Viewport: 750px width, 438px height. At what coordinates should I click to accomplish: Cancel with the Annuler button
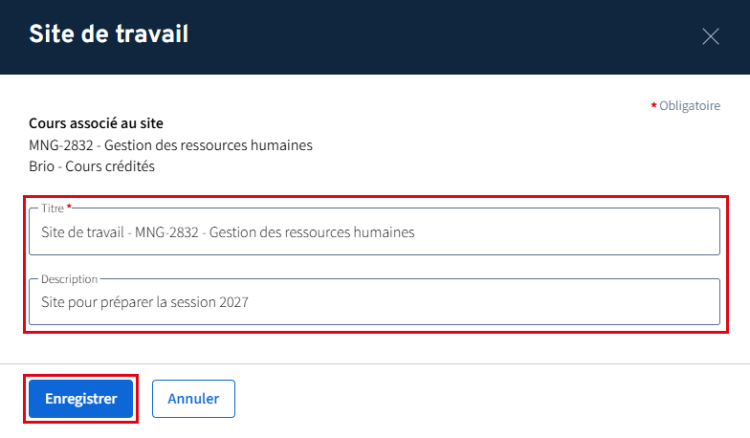[x=193, y=398]
